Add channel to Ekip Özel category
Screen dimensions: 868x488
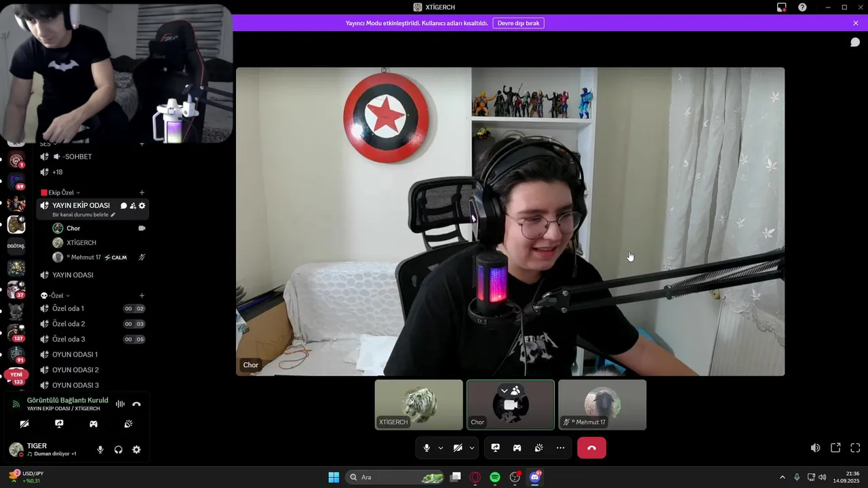pyautogui.click(x=142, y=192)
